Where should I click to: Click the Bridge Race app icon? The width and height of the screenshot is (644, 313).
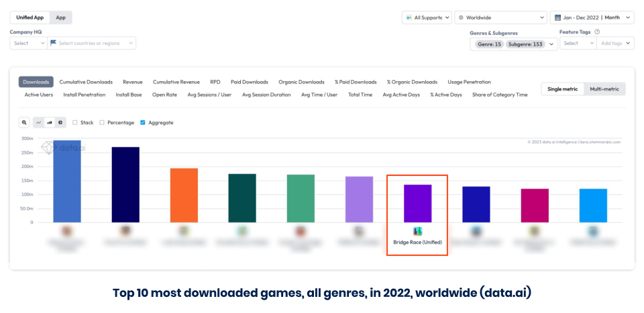(417, 232)
